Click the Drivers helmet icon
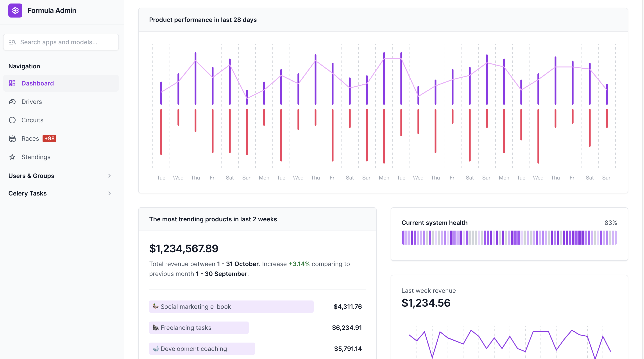 point(12,102)
